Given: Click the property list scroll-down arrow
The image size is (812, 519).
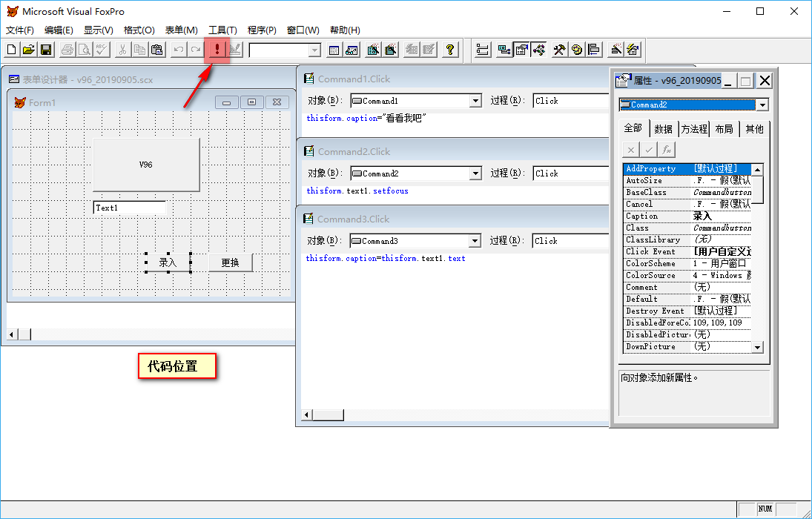Looking at the screenshot, I should coord(758,347).
